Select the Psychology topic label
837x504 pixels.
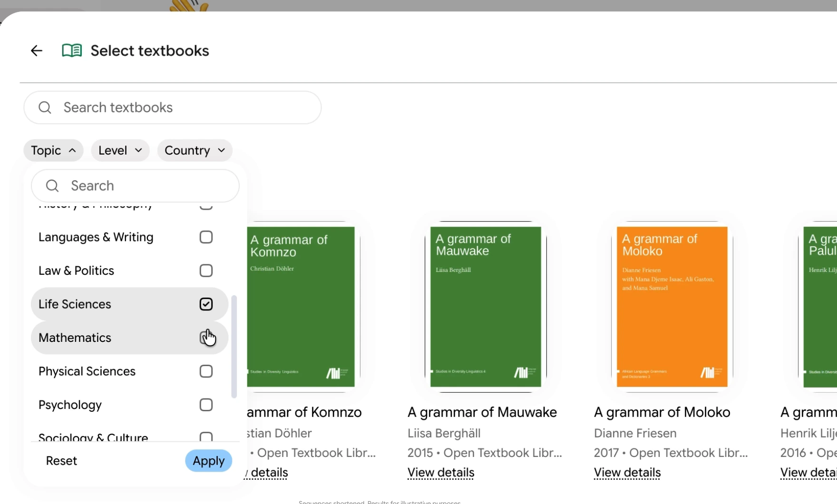[70, 405]
